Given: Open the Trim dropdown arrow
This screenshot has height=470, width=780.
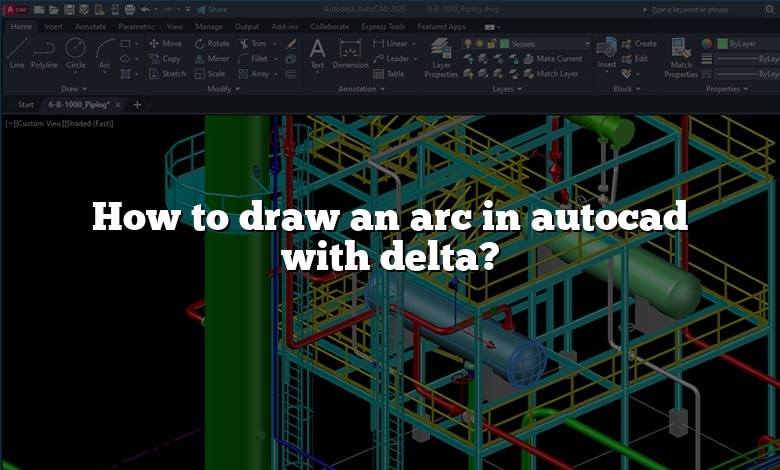Looking at the screenshot, I should click(x=274, y=44).
